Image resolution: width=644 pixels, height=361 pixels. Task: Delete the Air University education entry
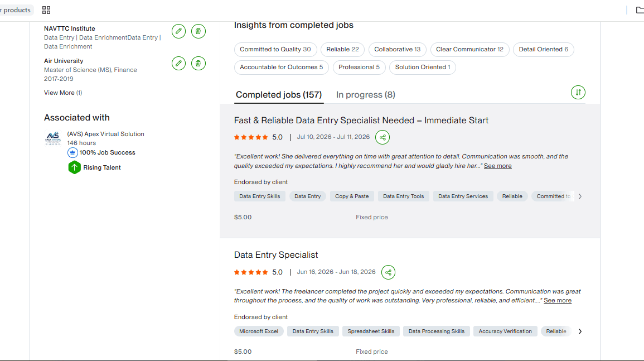[x=198, y=63]
